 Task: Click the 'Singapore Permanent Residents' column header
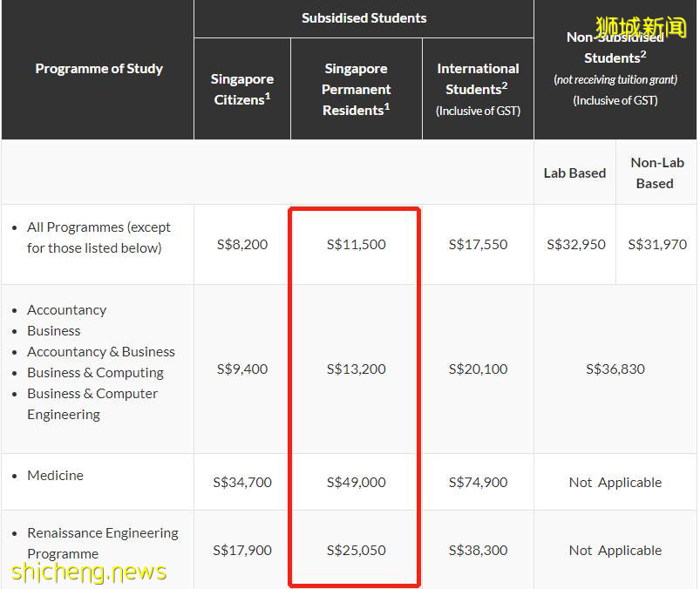click(x=356, y=89)
